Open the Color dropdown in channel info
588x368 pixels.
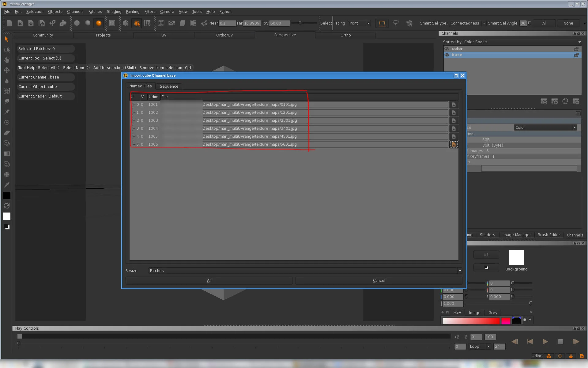[545, 128]
